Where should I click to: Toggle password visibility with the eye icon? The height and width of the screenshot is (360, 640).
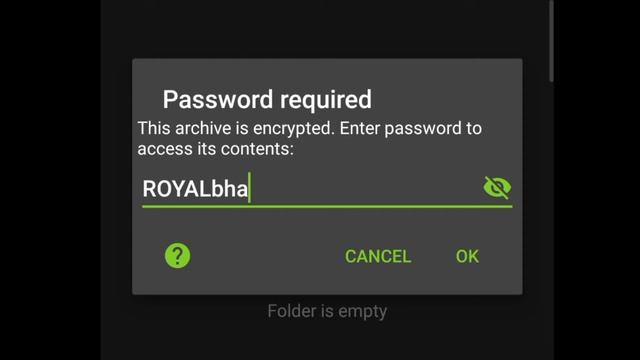pyautogui.click(x=497, y=188)
